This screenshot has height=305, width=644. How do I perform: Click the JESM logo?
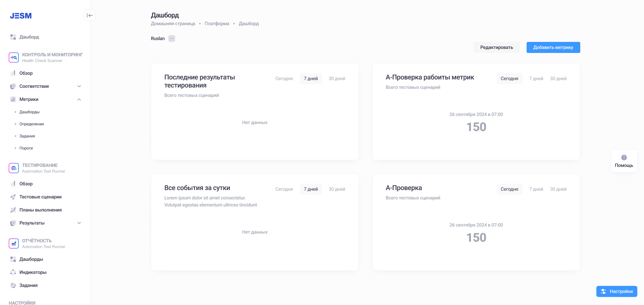(x=21, y=16)
